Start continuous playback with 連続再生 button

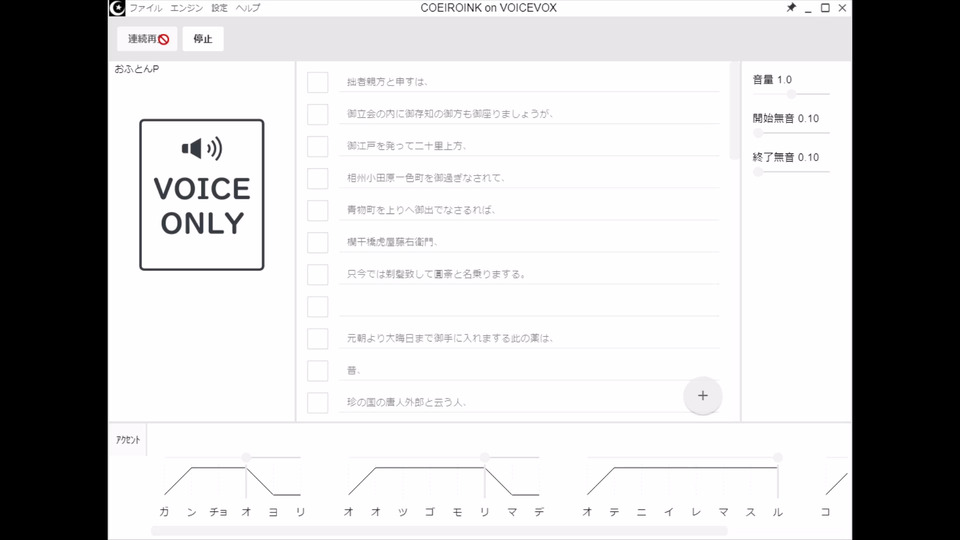click(148, 39)
